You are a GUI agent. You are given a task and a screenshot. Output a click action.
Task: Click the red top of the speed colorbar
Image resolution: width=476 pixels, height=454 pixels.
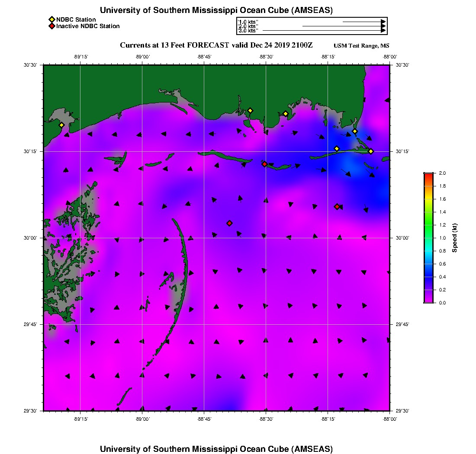click(x=428, y=175)
